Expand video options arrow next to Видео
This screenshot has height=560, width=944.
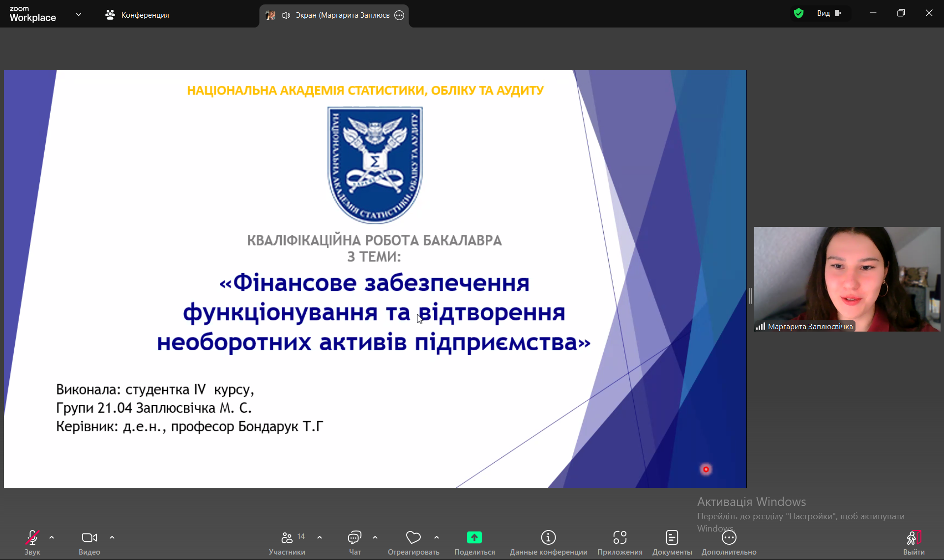[x=112, y=537]
